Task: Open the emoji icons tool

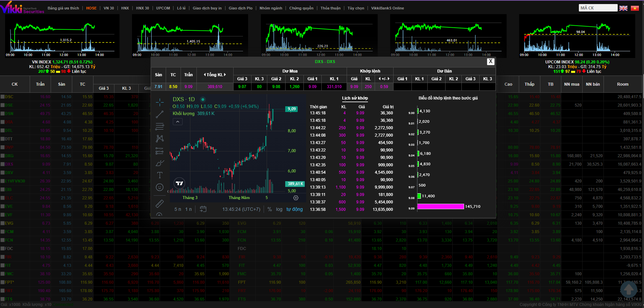Action: pos(160,187)
